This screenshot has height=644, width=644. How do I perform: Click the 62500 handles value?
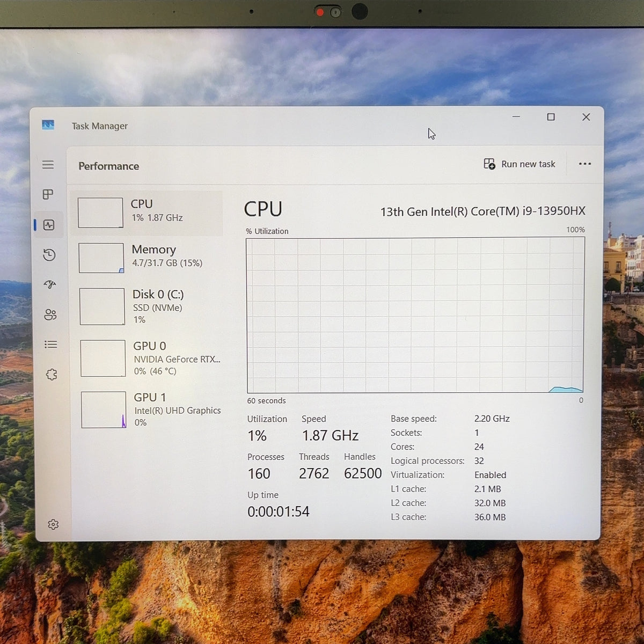[x=363, y=474]
